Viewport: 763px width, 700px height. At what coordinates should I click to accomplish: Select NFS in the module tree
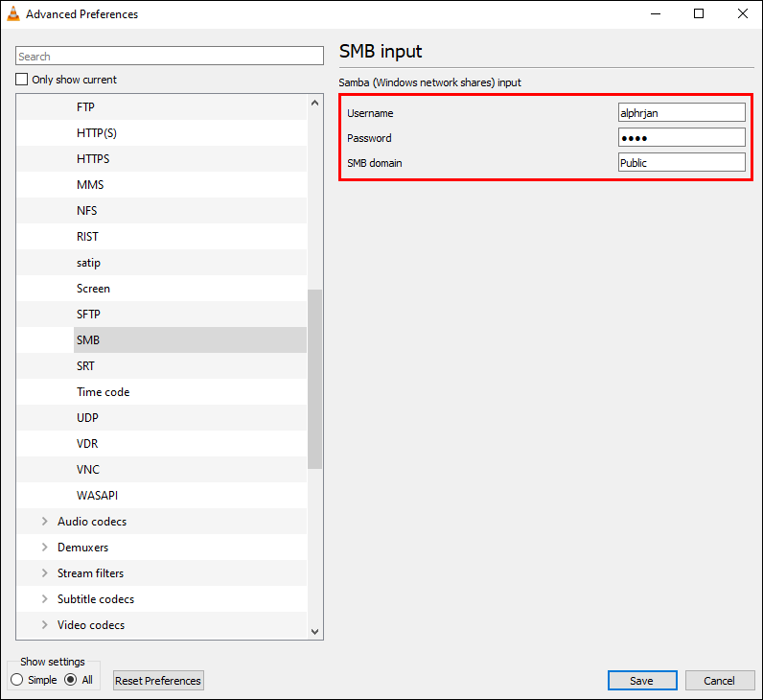86,210
